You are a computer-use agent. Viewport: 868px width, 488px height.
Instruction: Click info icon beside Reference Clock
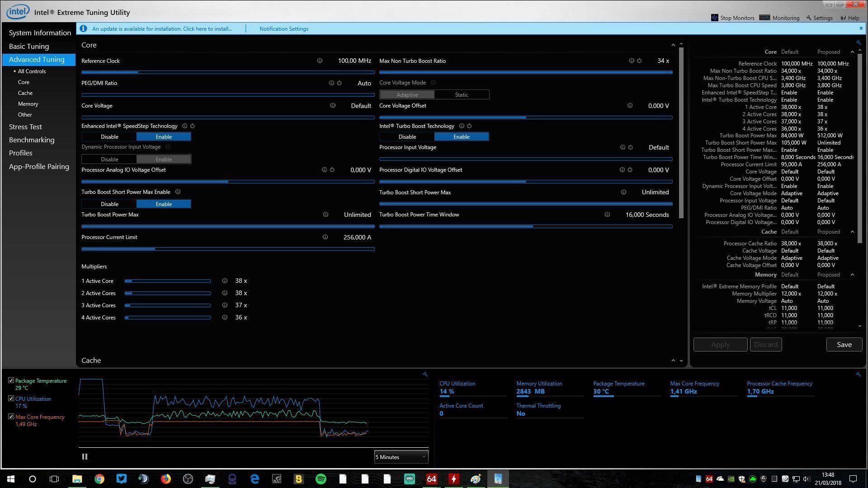(x=320, y=61)
